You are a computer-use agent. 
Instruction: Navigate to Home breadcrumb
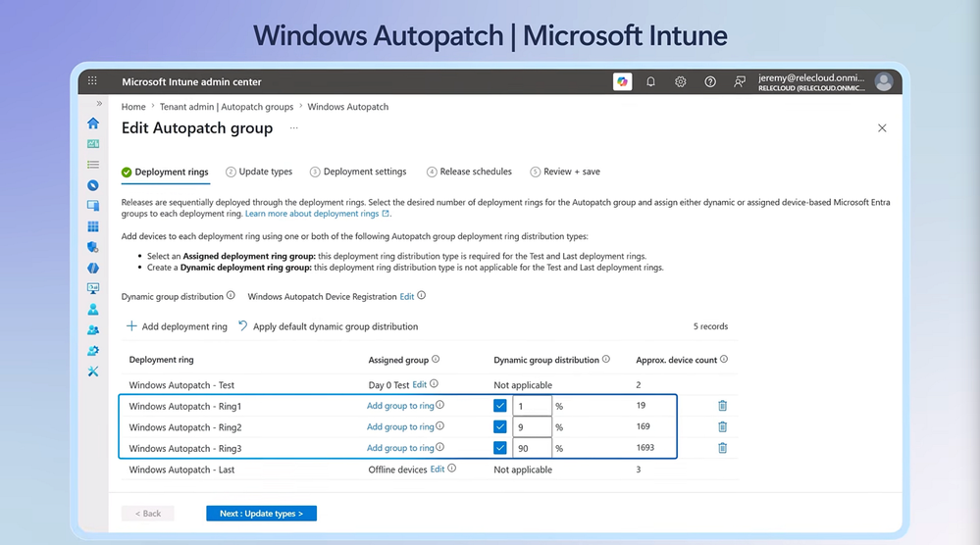pyautogui.click(x=133, y=107)
